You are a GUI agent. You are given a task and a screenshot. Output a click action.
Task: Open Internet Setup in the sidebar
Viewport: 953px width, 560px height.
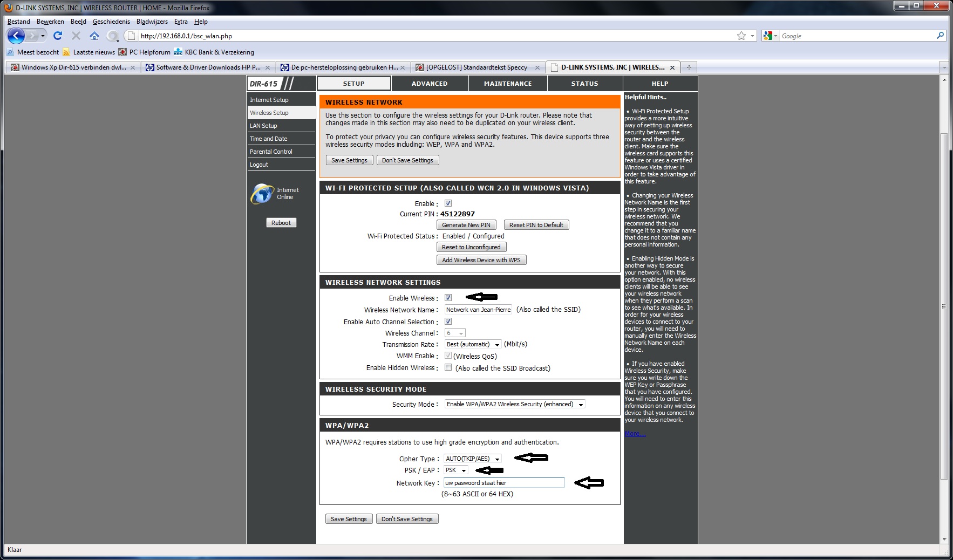[281, 100]
